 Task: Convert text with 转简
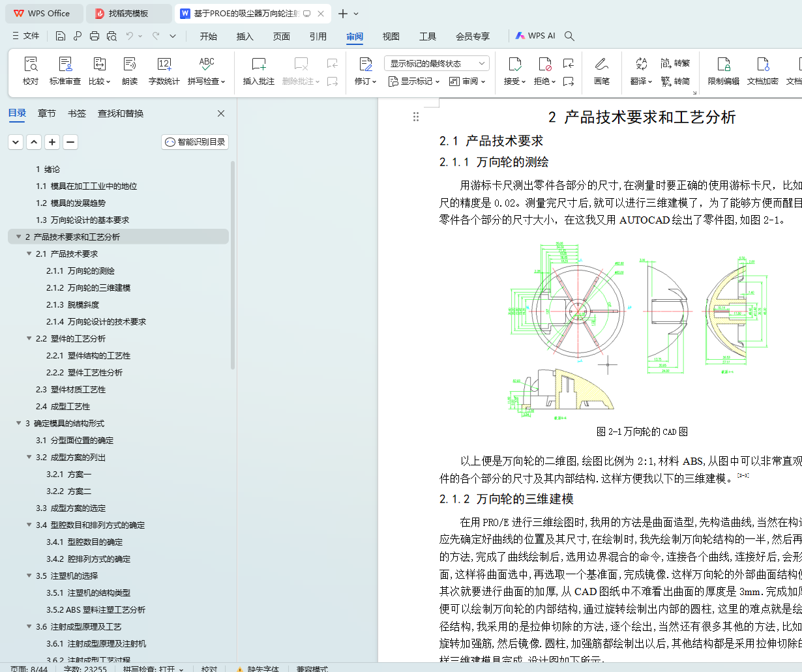tap(675, 81)
